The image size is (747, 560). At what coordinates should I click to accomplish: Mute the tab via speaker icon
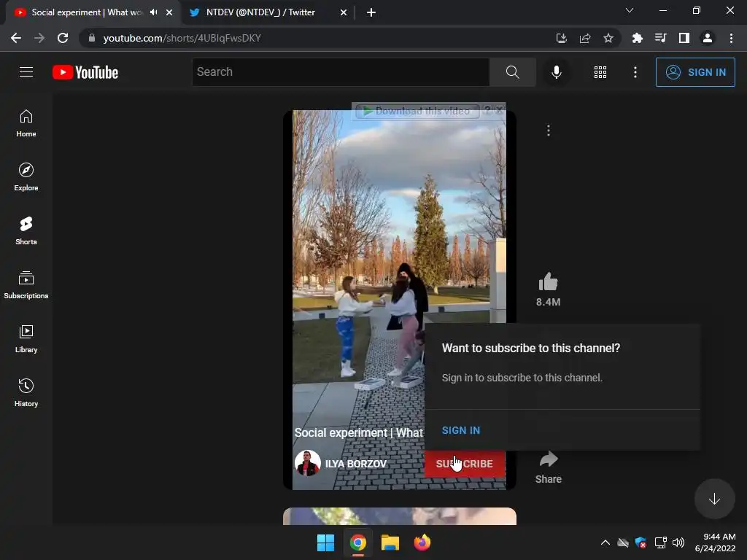[153, 12]
